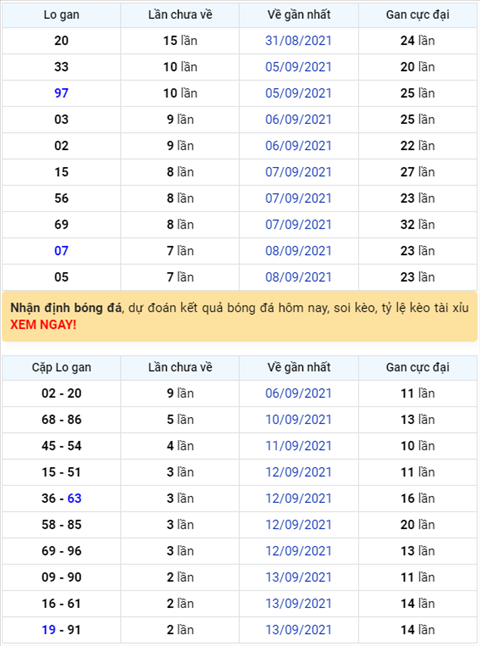Select the '5 lần' cell in row 68 - 86

180,420
